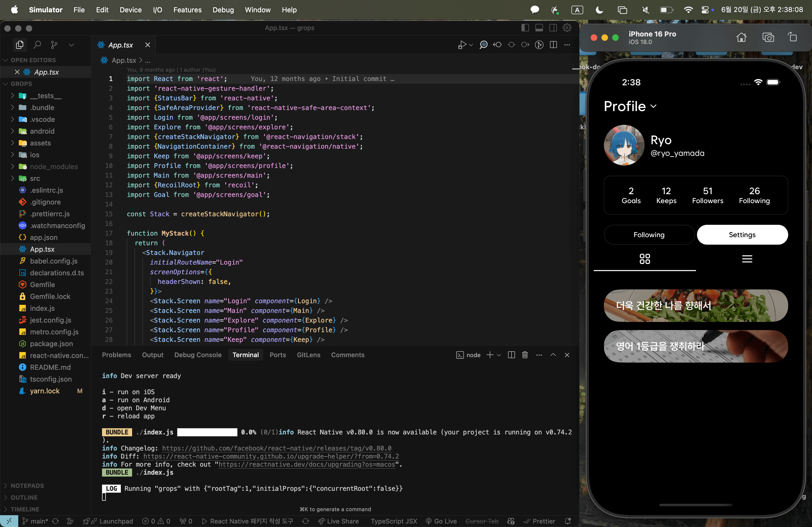Expand the src folder
812x527 pixels.
pos(35,178)
